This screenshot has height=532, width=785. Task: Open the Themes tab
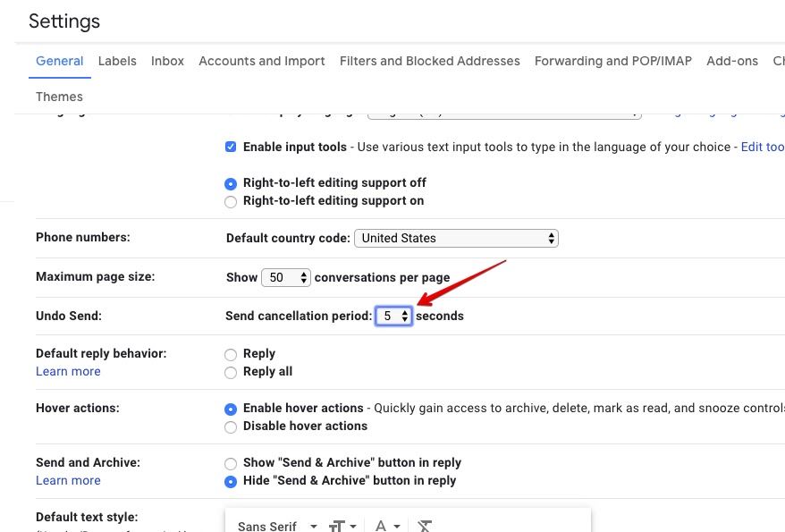coord(59,97)
